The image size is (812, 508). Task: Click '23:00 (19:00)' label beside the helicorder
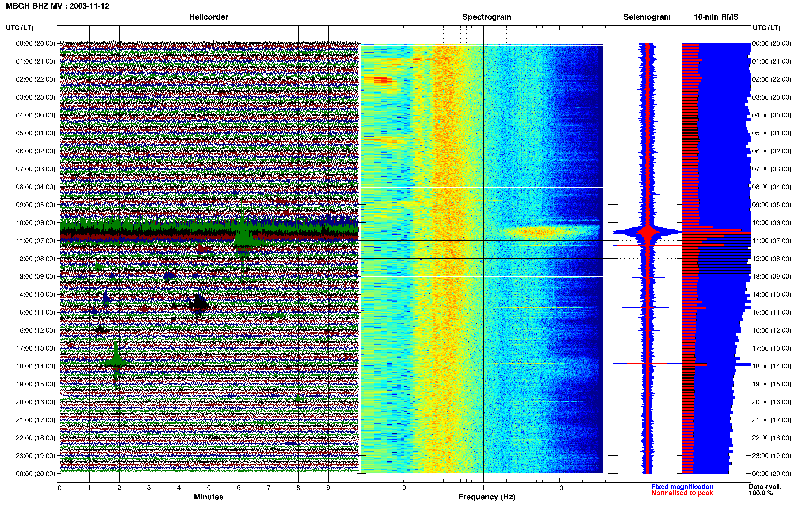36,456
